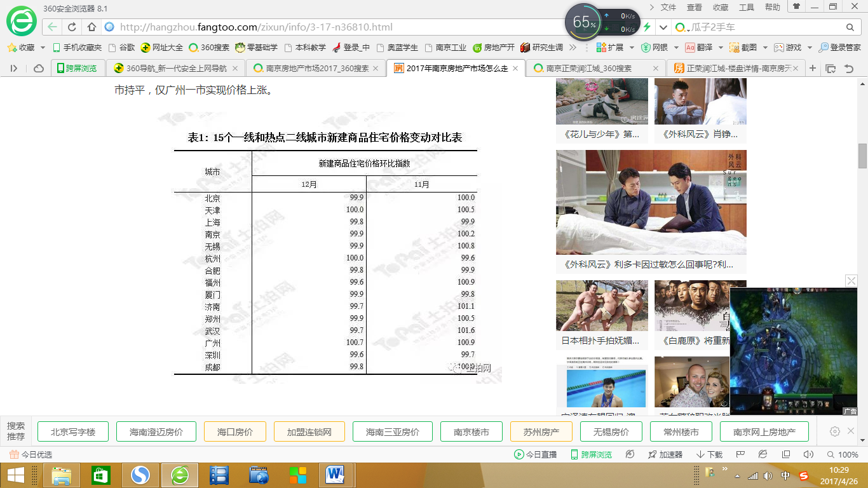Viewport: 868px width, 488px height.
Task: Open the 外科风云 large video thumbnail
Action: click(x=651, y=202)
